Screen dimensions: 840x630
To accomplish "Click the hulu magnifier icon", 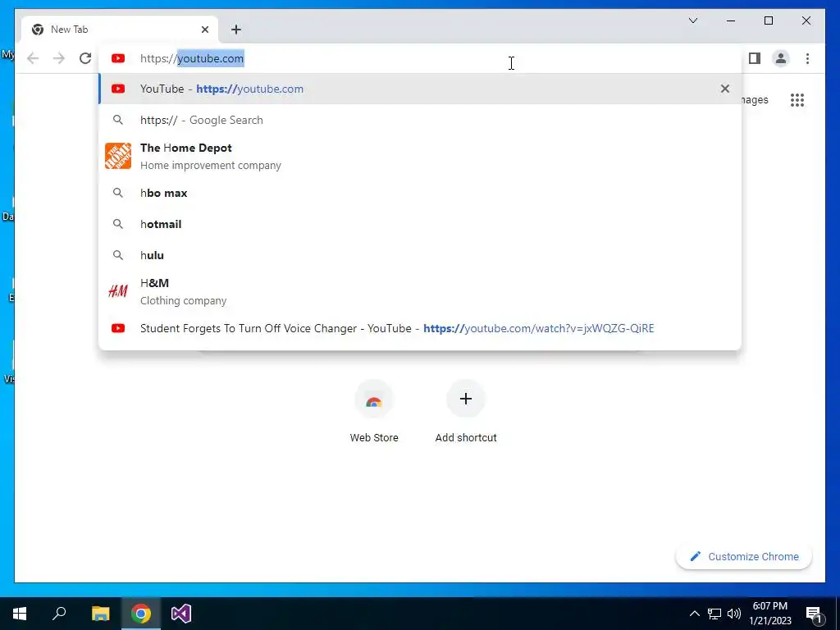I will tap(118, 255).
